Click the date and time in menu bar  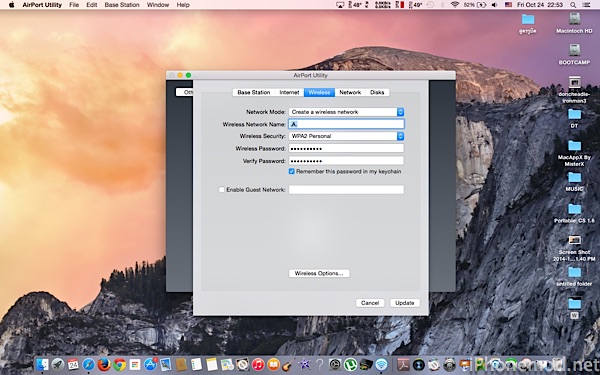(x=540, y=5)
